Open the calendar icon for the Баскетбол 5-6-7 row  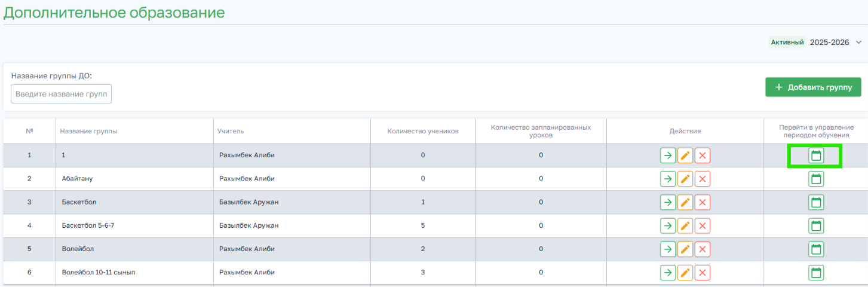tap(816, 225)
